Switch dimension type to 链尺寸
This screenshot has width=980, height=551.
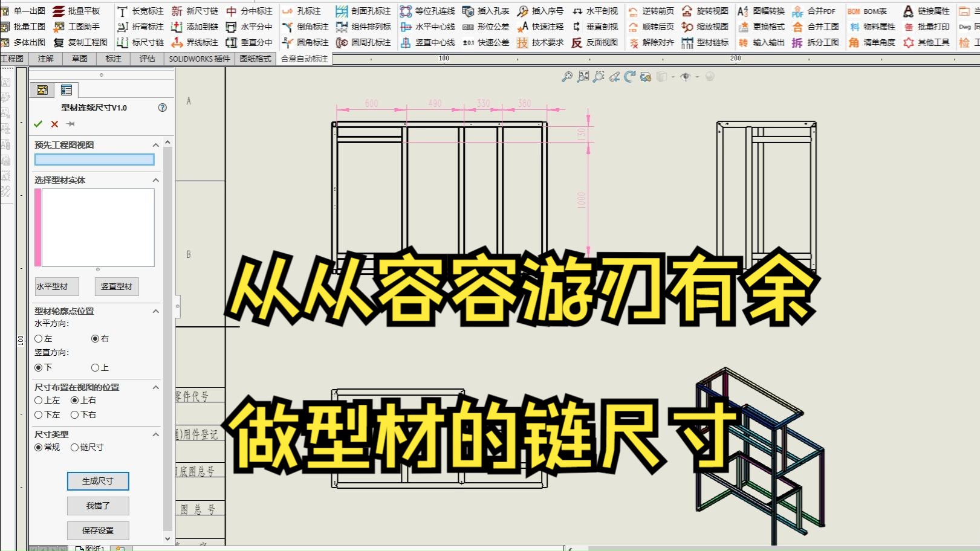coord(74,447)
